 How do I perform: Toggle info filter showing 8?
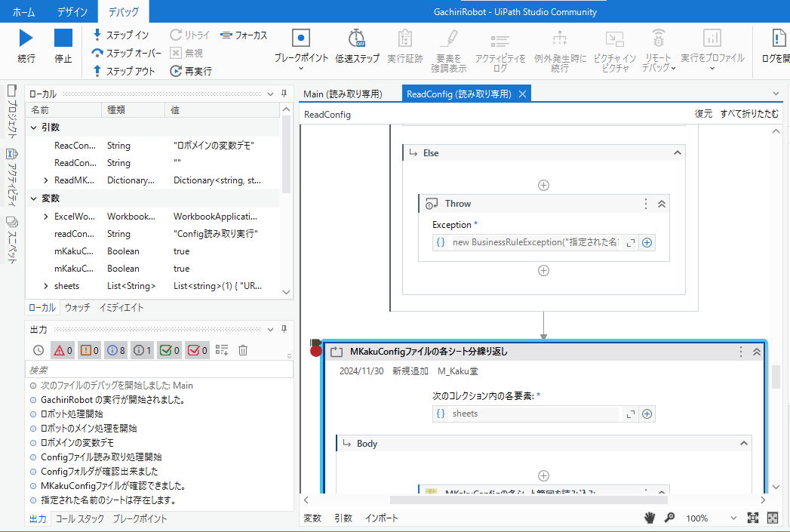click(x=116, y=350)
